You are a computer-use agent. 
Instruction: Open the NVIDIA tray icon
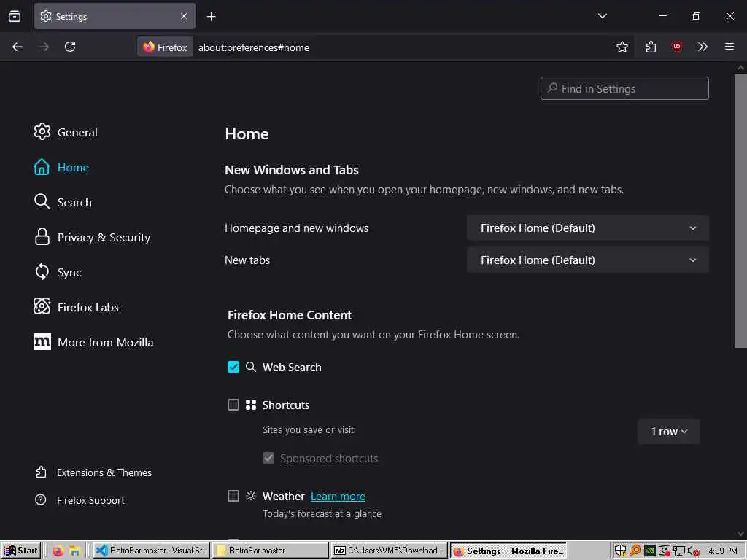click(649, 551)
